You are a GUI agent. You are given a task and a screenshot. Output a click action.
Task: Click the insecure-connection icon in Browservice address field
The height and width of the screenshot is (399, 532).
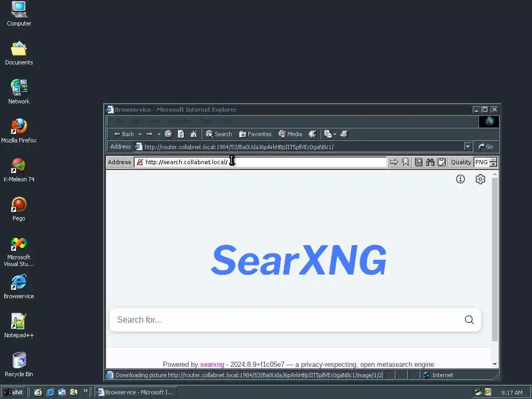point(140,162)
